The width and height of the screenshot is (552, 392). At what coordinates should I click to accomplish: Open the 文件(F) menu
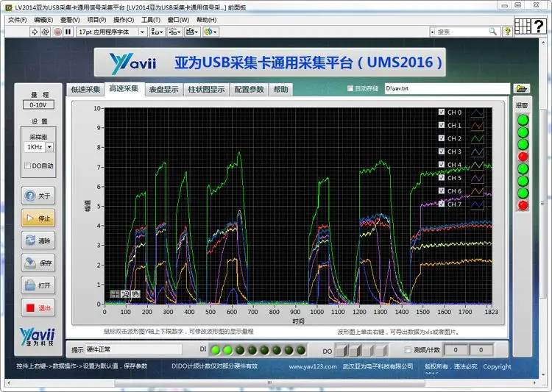(x=17, y=20)
